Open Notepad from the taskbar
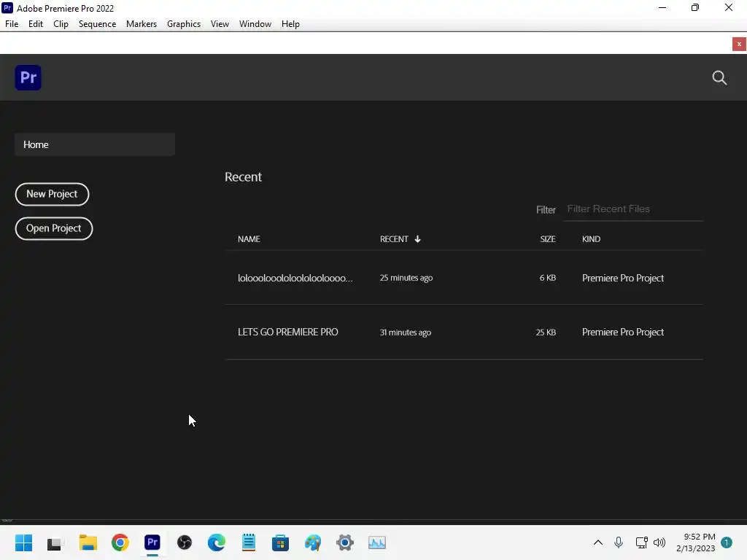 point(249,542)
